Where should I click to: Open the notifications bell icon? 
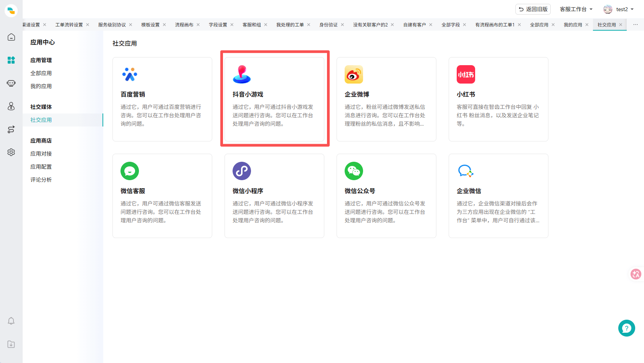coord(11,321)
